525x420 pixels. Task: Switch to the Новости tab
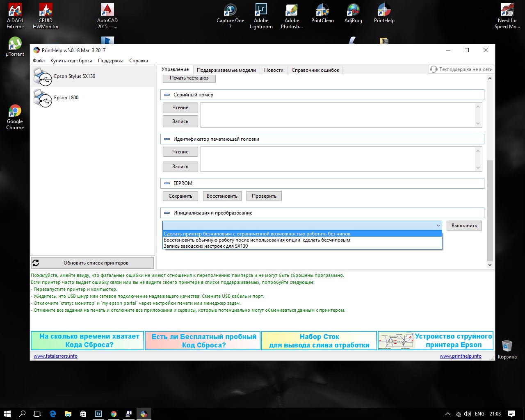tap(274, 70)
